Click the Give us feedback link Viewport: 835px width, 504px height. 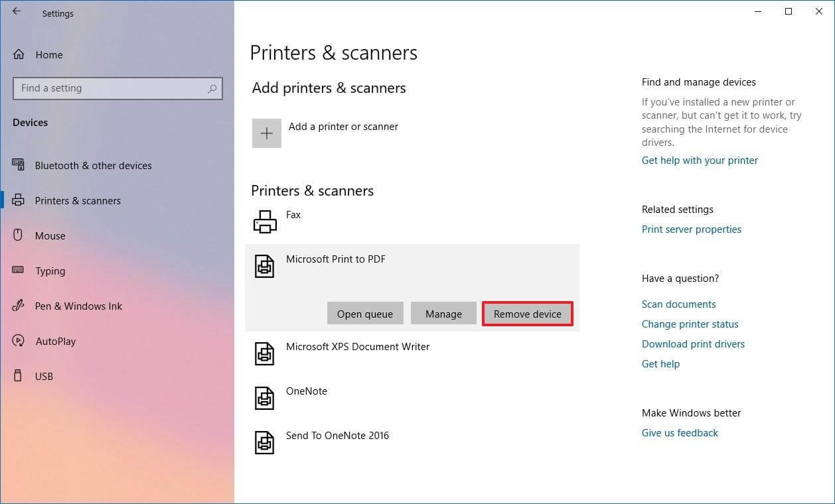tap(680, 432)
